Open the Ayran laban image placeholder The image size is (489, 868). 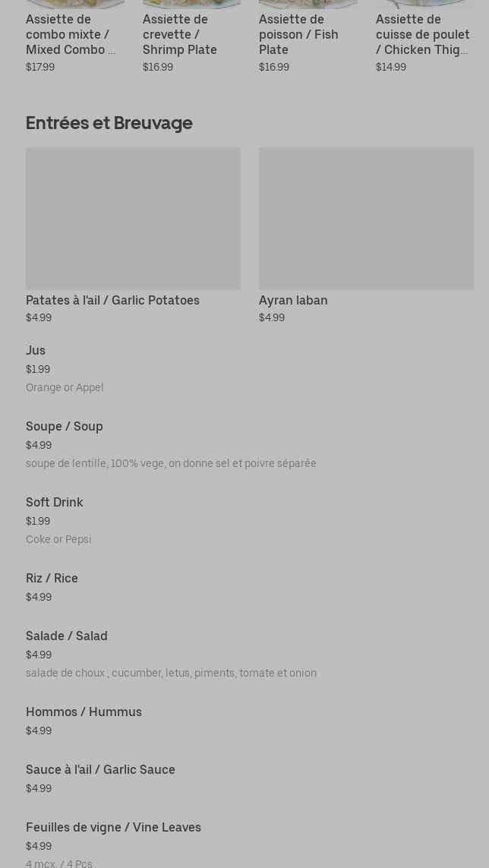click(366, 218)
